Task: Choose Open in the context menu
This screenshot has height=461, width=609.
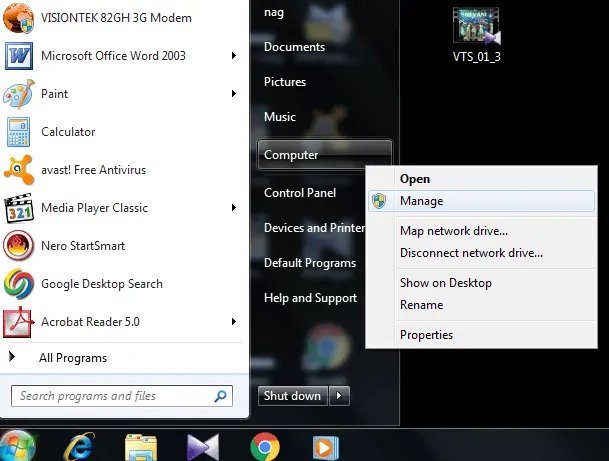Action: pos(481,179)
